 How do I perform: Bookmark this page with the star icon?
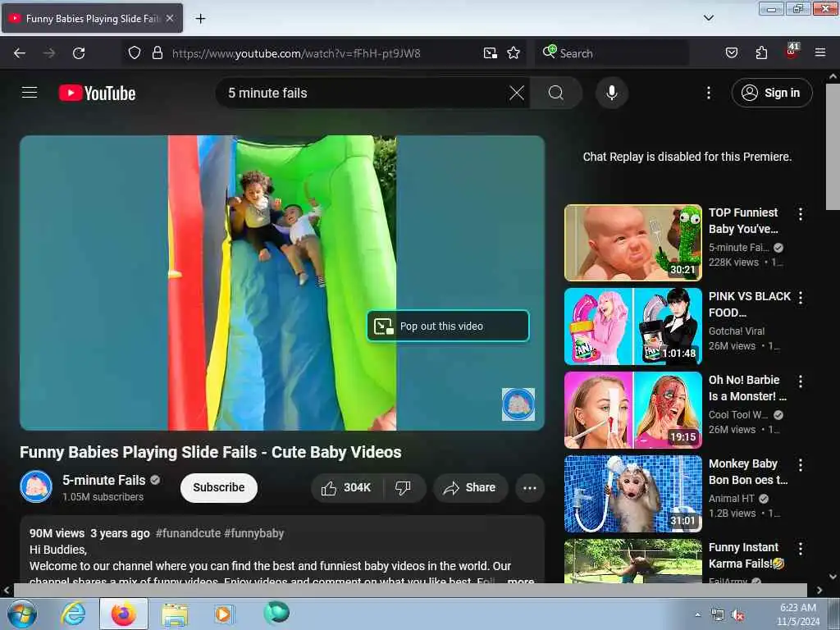point(514,52)
